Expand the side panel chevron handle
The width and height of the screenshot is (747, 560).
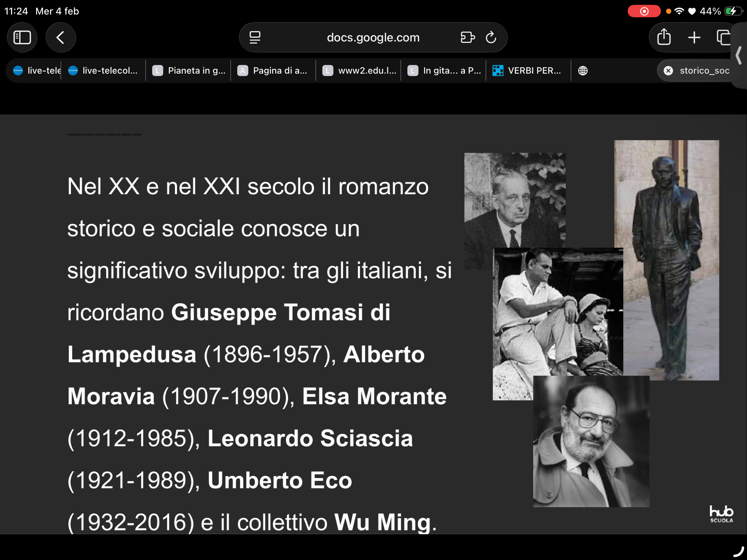[739, 55]
